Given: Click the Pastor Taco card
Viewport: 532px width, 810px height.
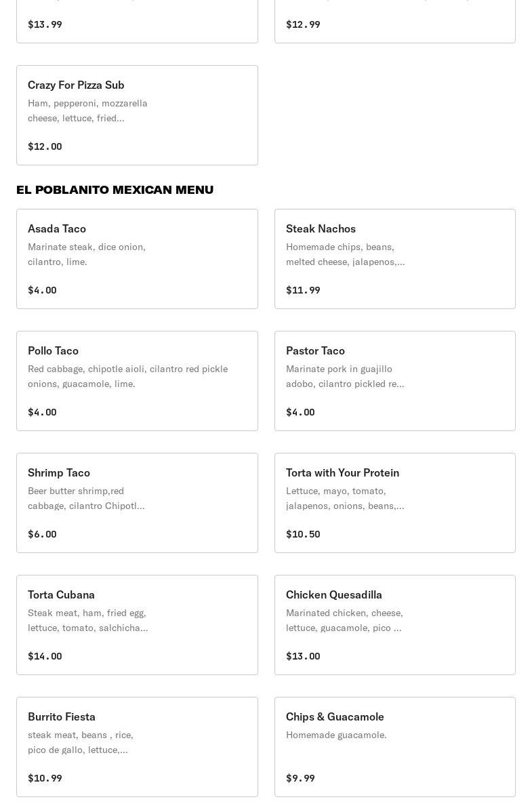Looking at the screenshot, I should pyautogui.click(x=394, y=380).
